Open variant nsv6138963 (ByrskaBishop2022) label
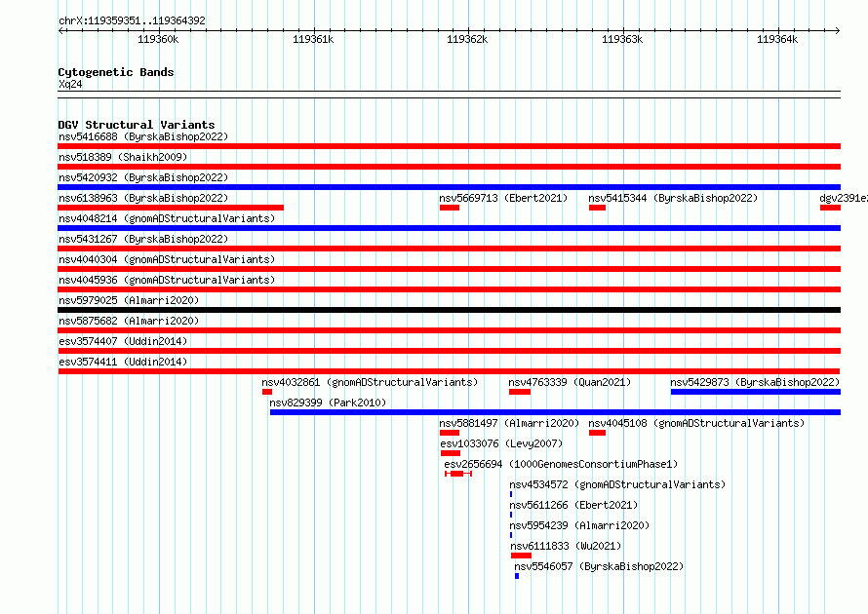 pos(143,198)
